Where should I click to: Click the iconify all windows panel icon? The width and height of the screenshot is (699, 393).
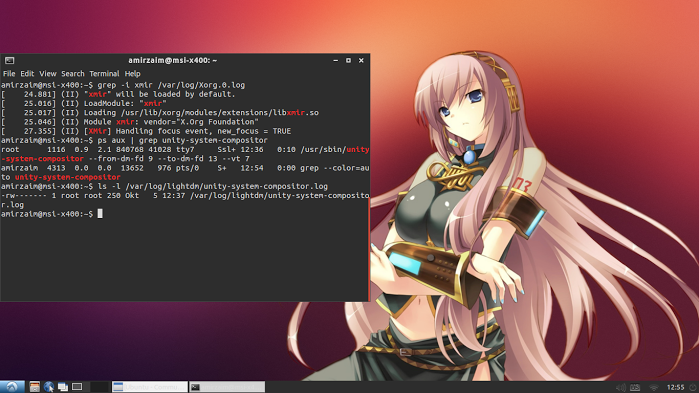tap(63, 387)
